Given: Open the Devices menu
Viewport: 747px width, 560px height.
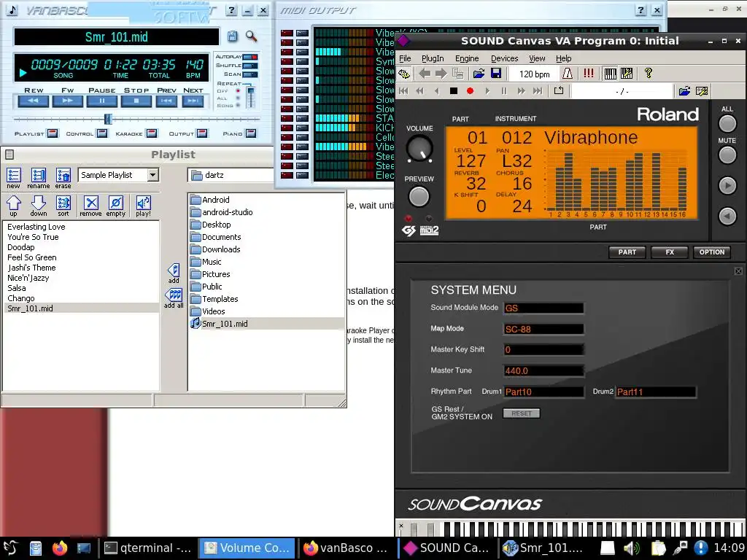Looking at the screenshot, I should [x=505, y=58].
